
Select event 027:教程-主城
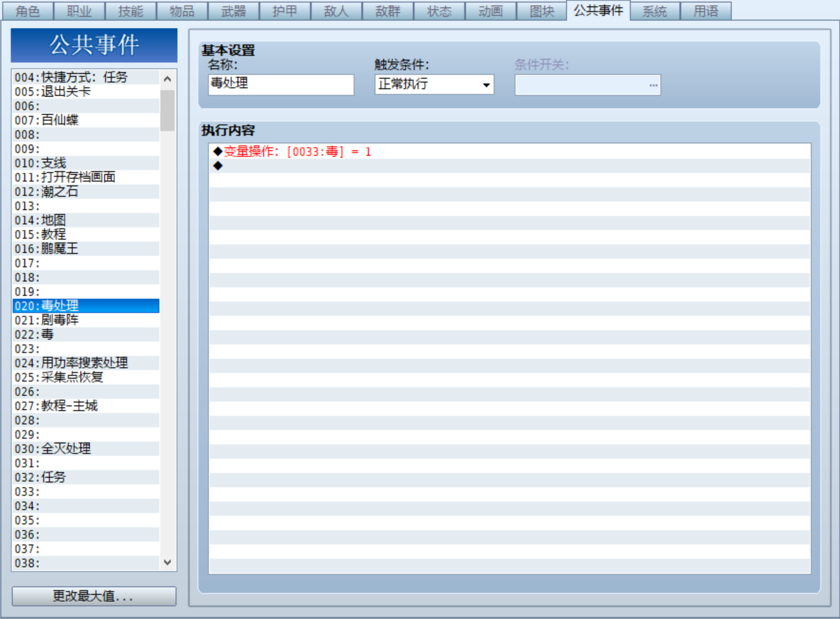86,406
